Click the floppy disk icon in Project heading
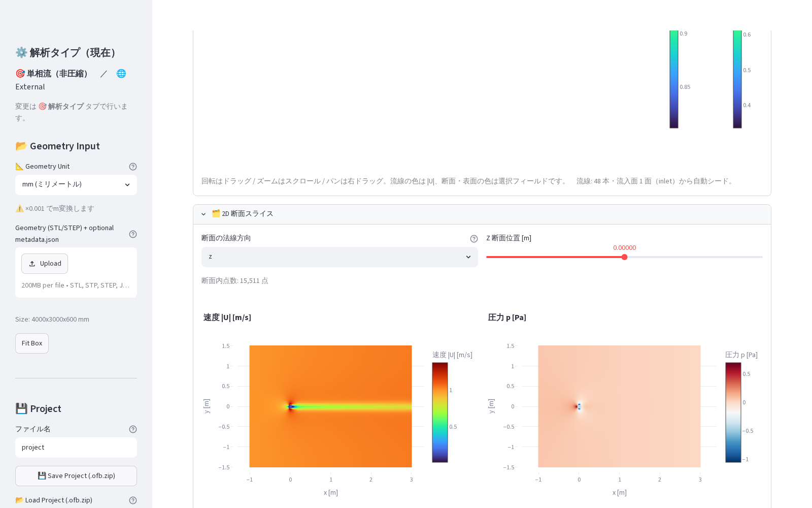 click(21, 408)
